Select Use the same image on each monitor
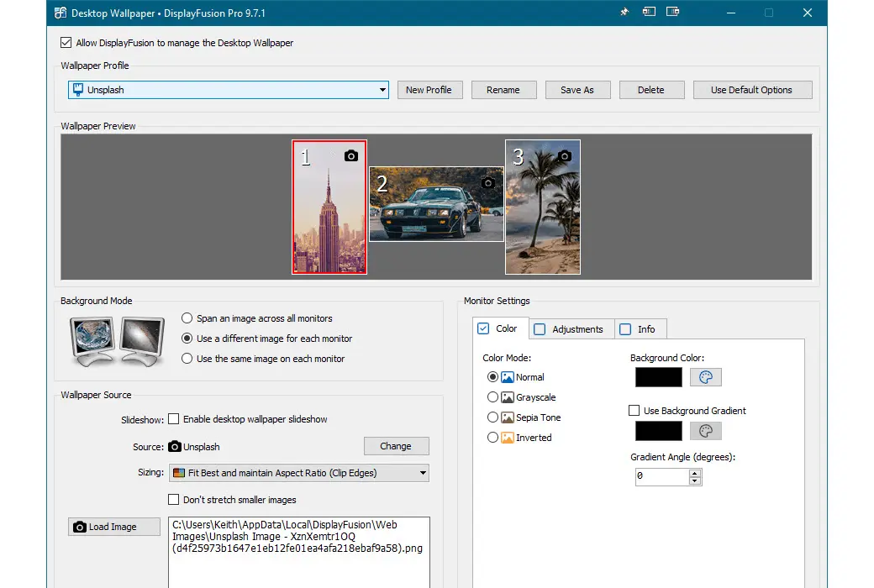The width and height of the screenshot is (874, 588). coord(187,359)
